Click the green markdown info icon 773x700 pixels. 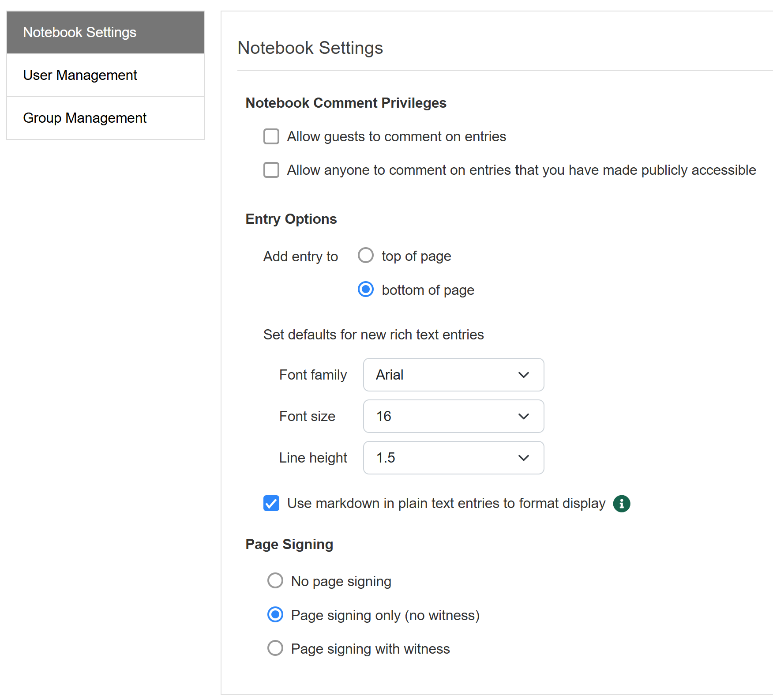(621, 504)
